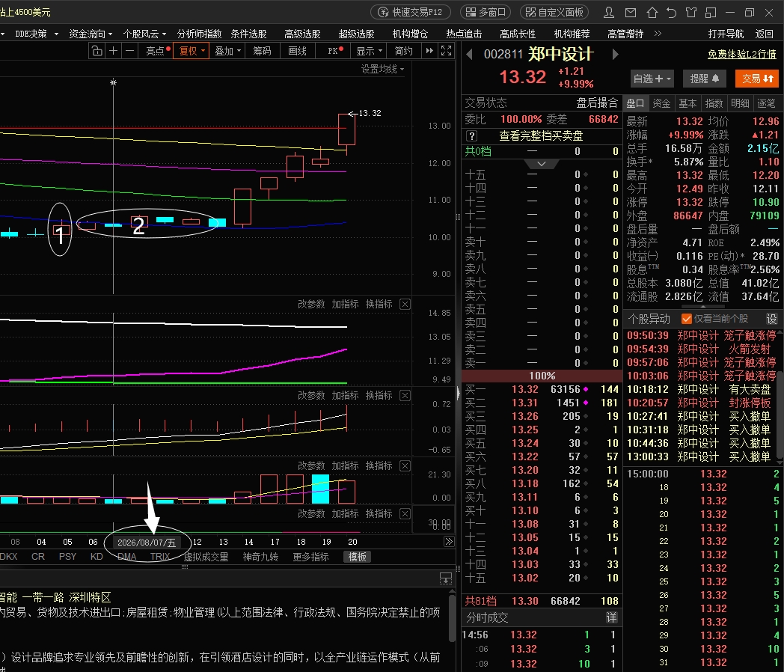Show more top menu items chevron
This screenshot has height=672, width=784.
click(x=658, y=34)
